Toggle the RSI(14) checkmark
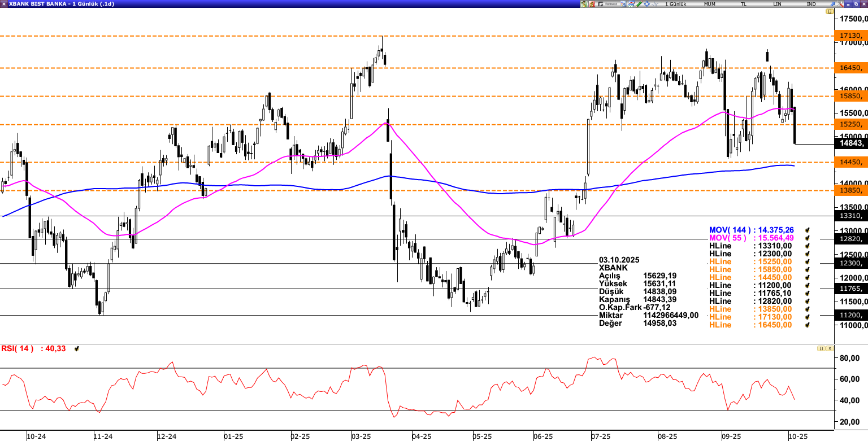 tap(76, 349)
